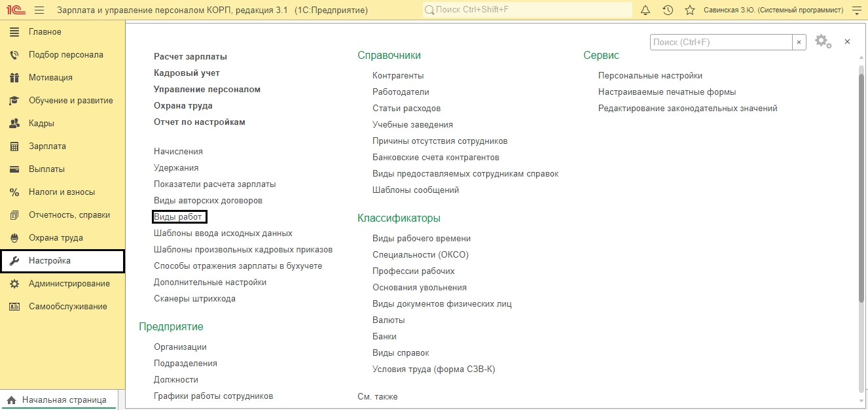Open Графики работы сотрудников
Screen dimensions: 868x410
213,396
